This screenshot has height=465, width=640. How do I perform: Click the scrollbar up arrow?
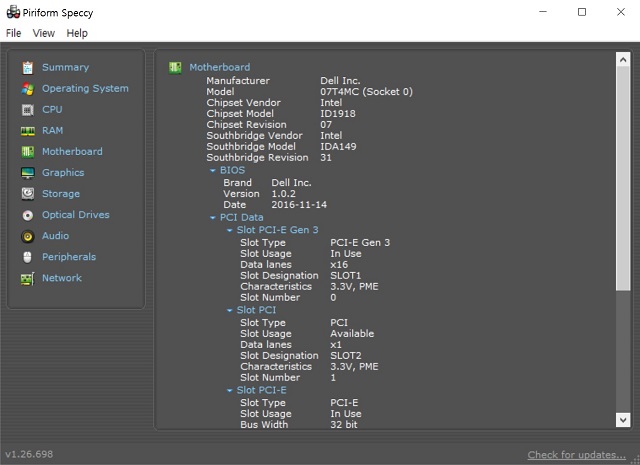[x=623, y=60]
